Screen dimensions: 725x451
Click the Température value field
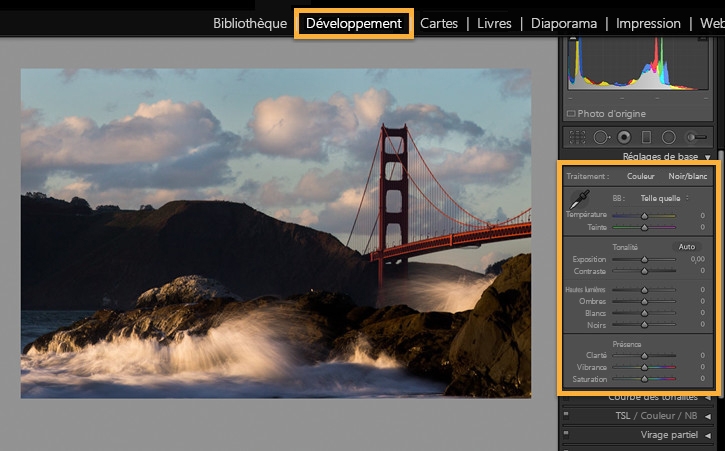702,215
